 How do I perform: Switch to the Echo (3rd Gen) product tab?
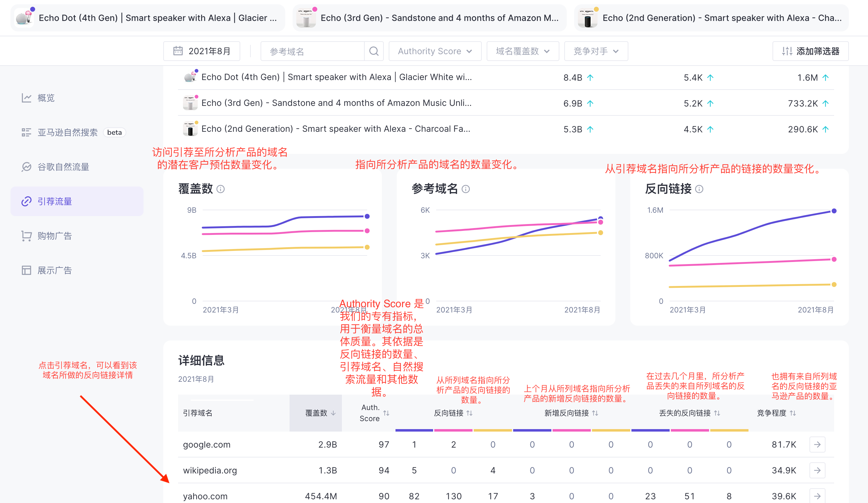coord(429,18)
